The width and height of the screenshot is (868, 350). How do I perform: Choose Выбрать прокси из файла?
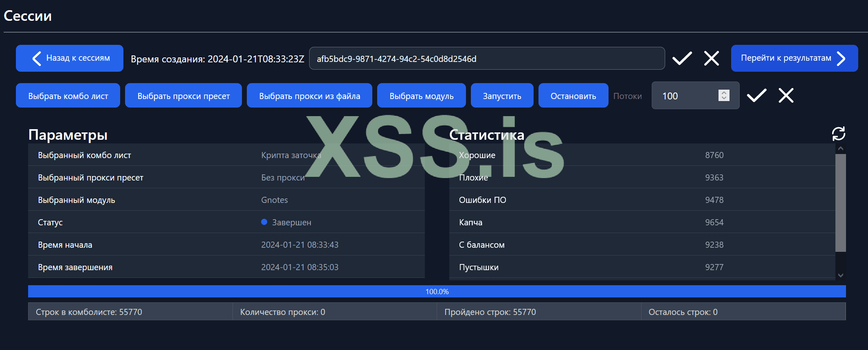pos(310,95)
